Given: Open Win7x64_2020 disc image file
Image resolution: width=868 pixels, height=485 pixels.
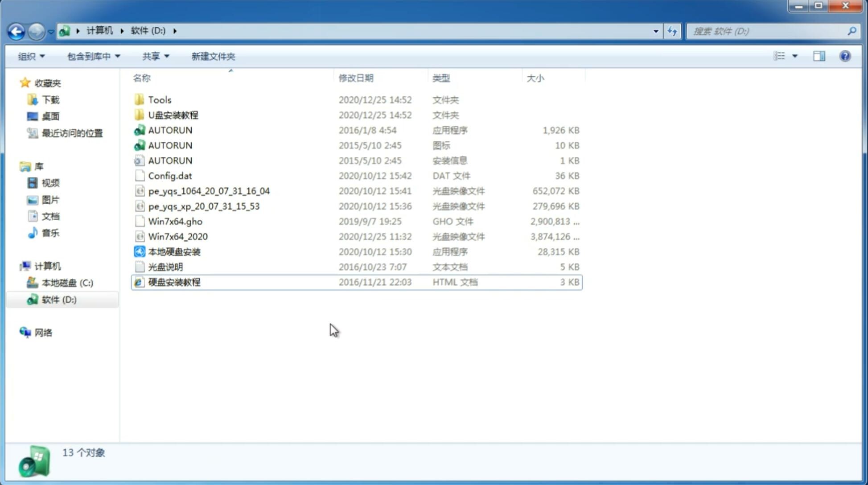Looking at the screenshot, I should pyautogui.click(x=177, y=236).
